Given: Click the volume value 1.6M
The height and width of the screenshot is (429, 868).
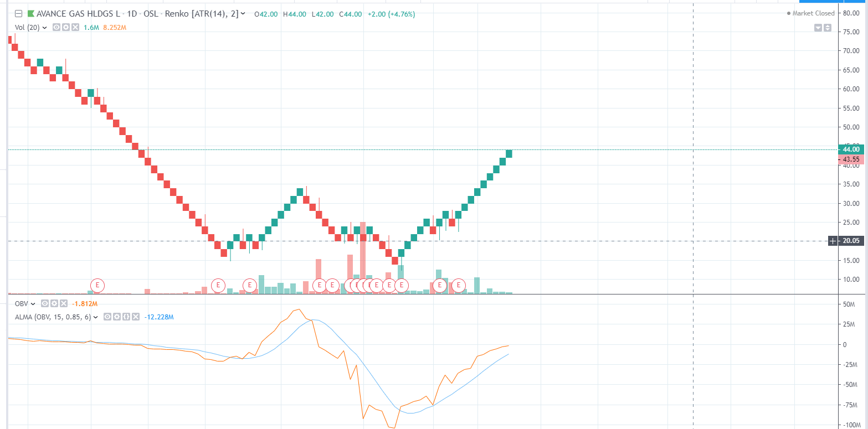Looking at the screenshot, I should [x=91, y=27].
